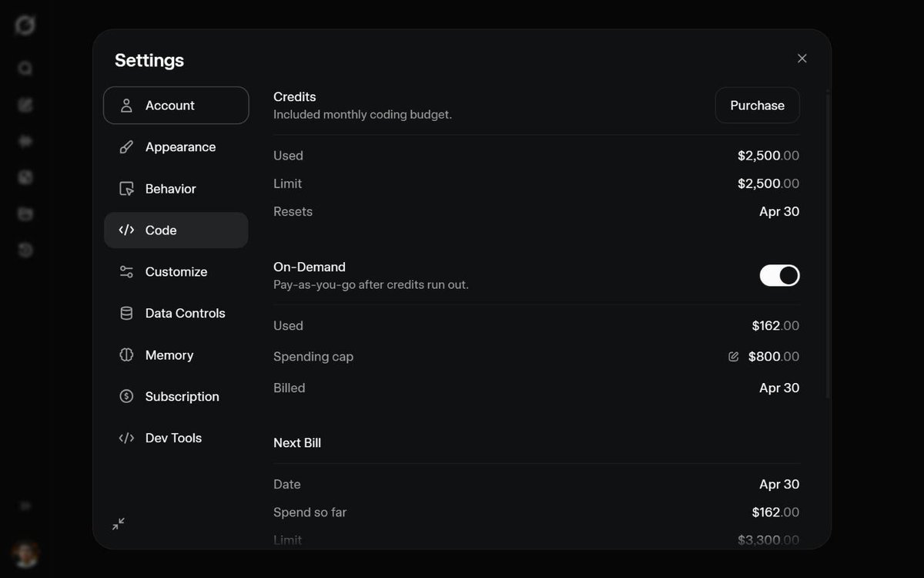
Task: Click the Credits section heading
Action: [x=295, y=97]
